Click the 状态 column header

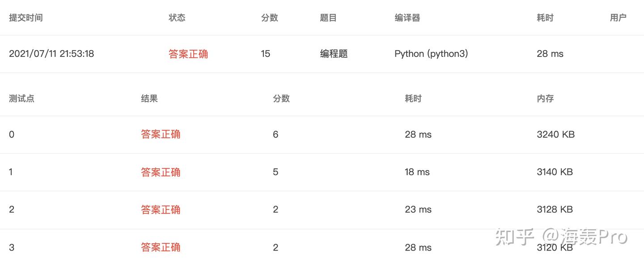pos(177,18)
